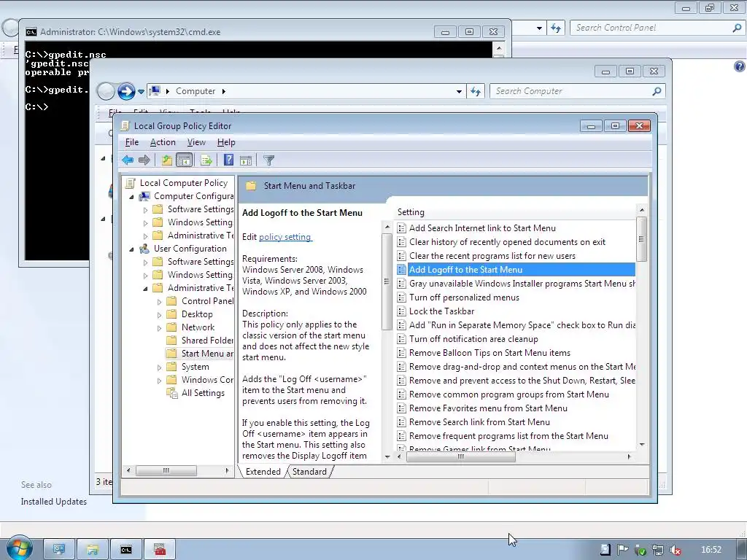Click the Start orb on the taskbar

click(x=20, y=548)
